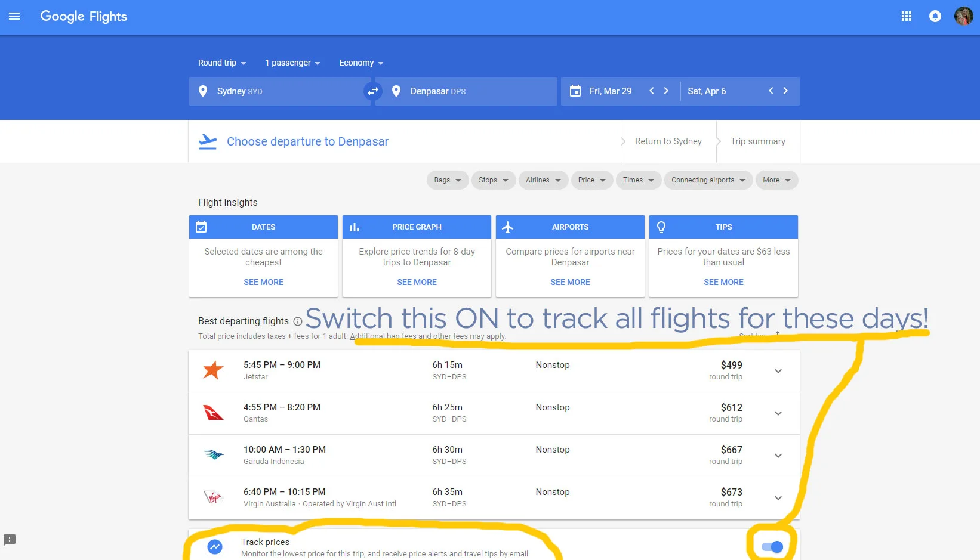Click the Track prices label
The height and width of the screenshot is (560, 980).
click(x=265, y=542)
